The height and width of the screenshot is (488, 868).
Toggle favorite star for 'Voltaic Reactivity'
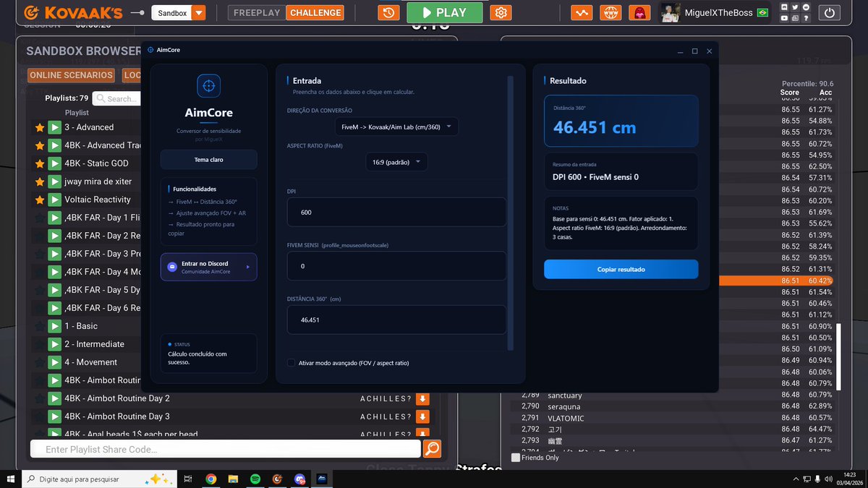[40, 200]
